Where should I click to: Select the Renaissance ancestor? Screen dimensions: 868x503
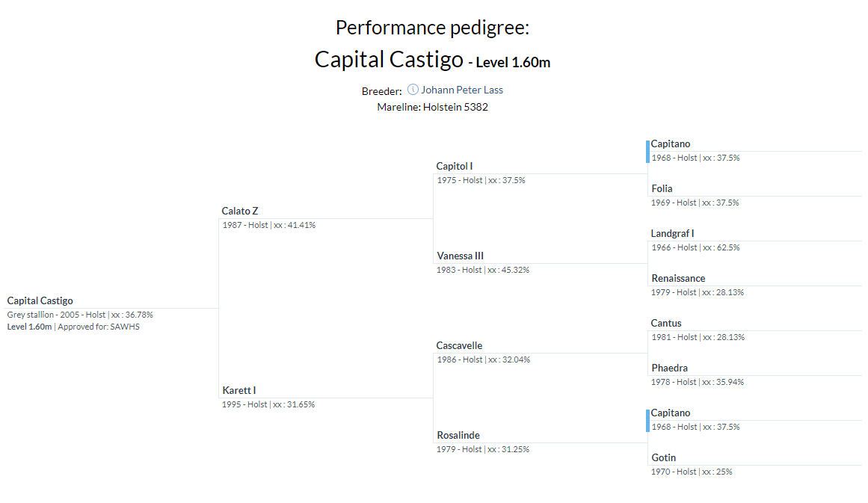tap(678, 278)
